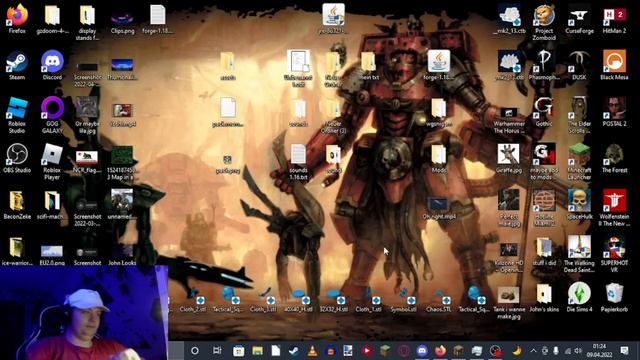Launch GOG GALAXY from the desktop
Viewport: 640px width, 360px height.
click(52, 115)
